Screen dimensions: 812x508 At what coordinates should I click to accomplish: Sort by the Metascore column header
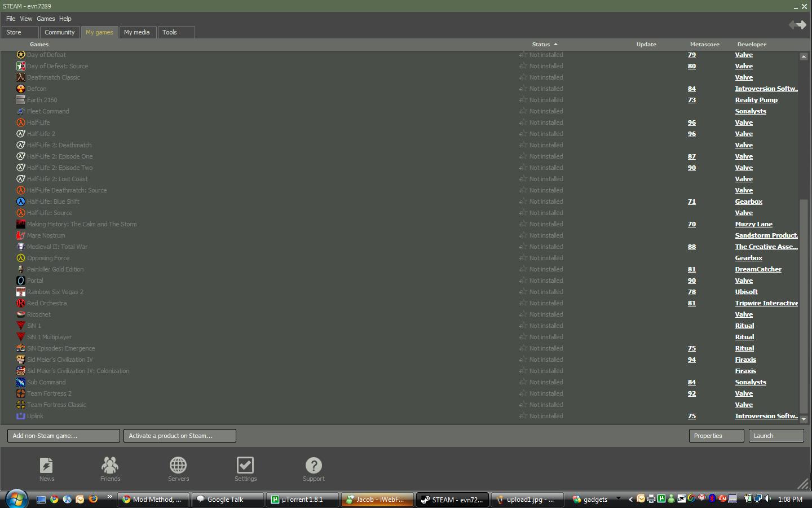[704, 44]
